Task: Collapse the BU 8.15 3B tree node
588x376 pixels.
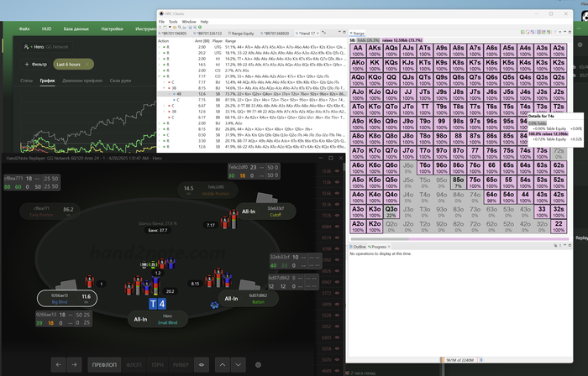Action: pos(165,88)
